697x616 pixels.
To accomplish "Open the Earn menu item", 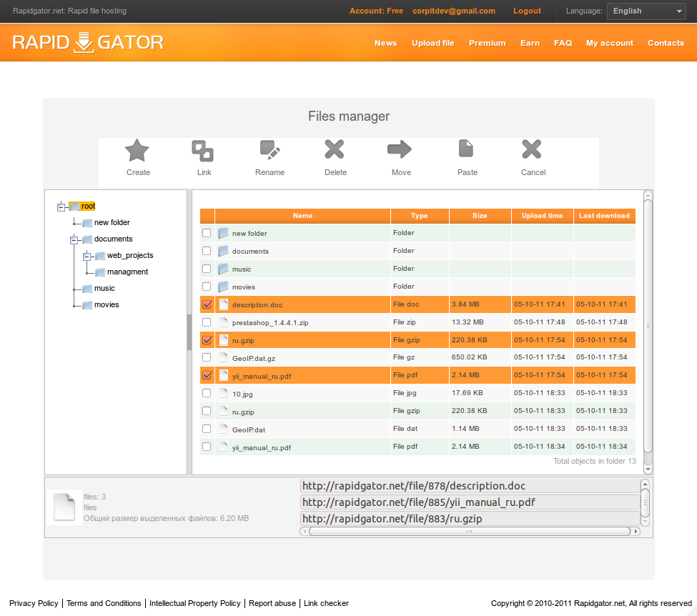I will (x=530, y=43).
